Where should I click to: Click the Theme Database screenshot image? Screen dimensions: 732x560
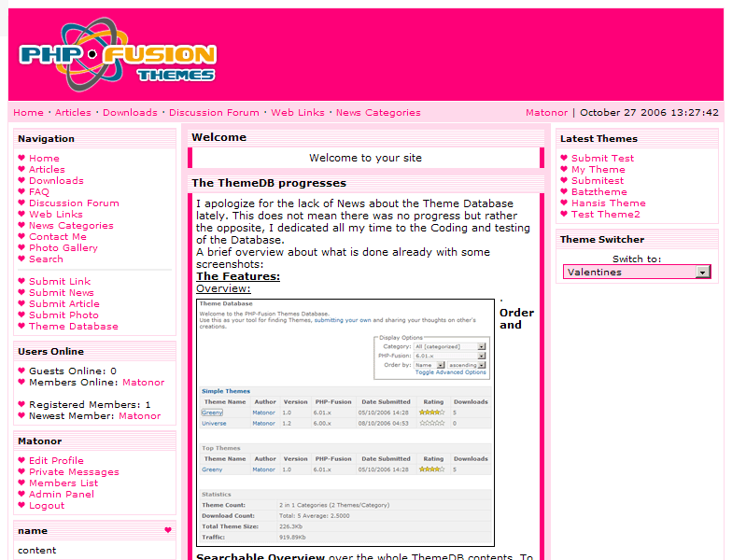[x=345, y=423]
